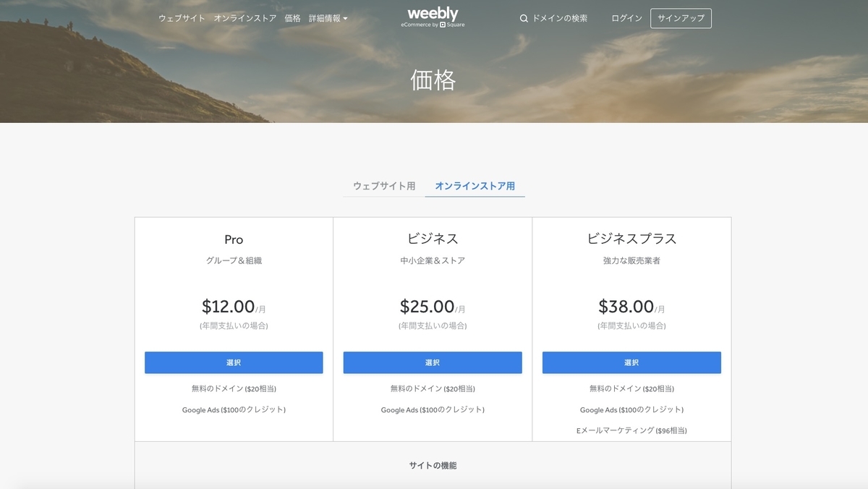Open the オンラインストア nav link
Screen dimensions: 868x489
(x=245, y=18)
